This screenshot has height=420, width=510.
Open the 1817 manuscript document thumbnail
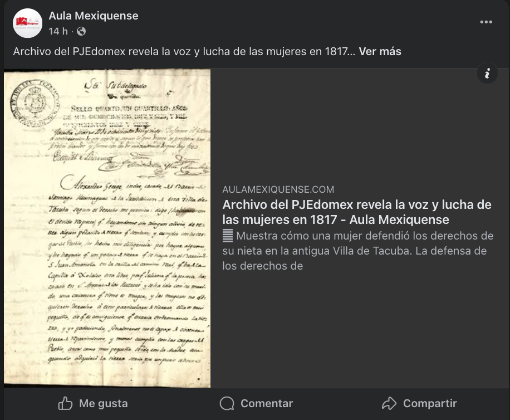click(107, 228)
